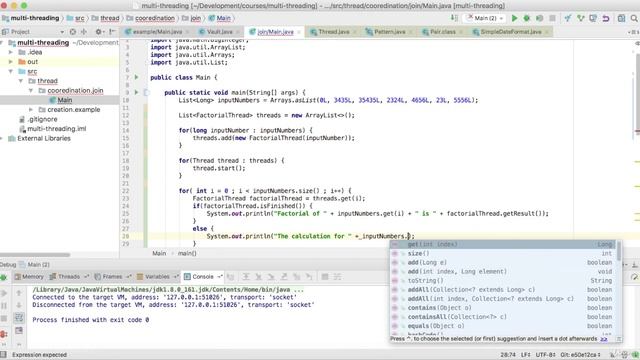Click join in the navigation breadcrumb
This screenshot has height=360, width=640.
196,18
